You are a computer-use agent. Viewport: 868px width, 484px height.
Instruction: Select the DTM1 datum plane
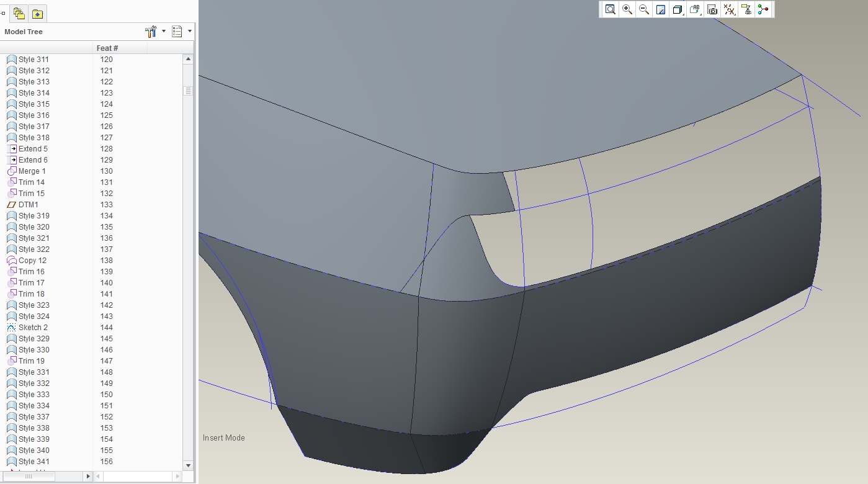[x=28, y=205]
